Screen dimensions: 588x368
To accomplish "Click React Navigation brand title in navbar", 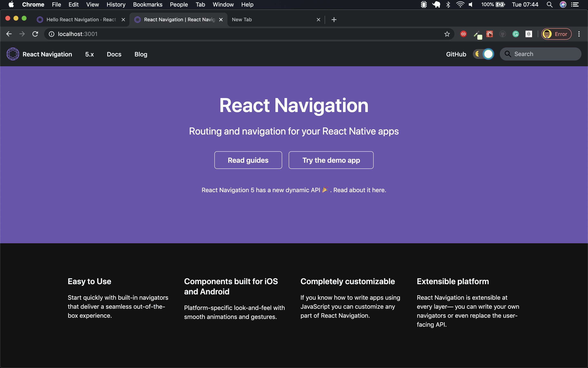I will pyautogui.click(x=47, y=54).
